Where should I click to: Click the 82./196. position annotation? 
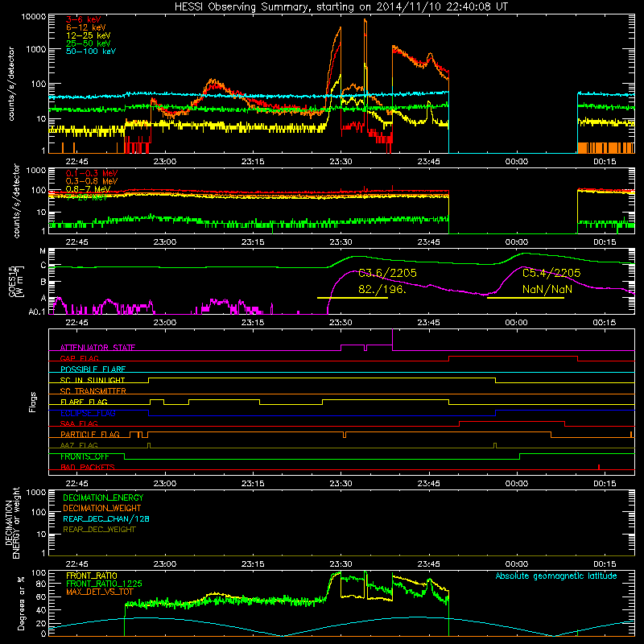(382, 289)
